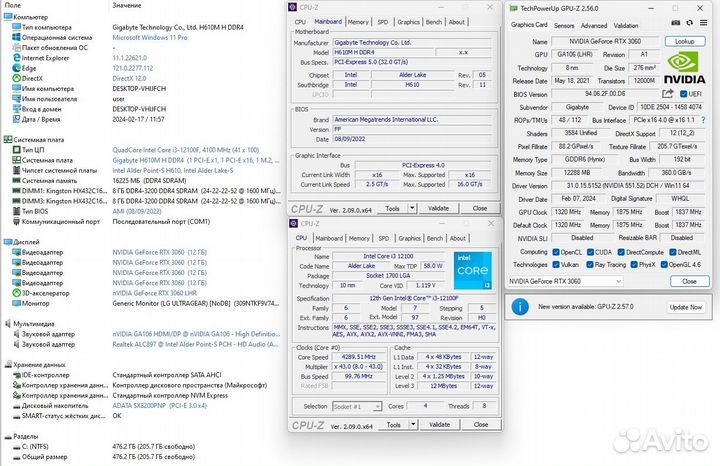
Task: Toggle the PhysX checkbox
Action: tap(634, 265)
